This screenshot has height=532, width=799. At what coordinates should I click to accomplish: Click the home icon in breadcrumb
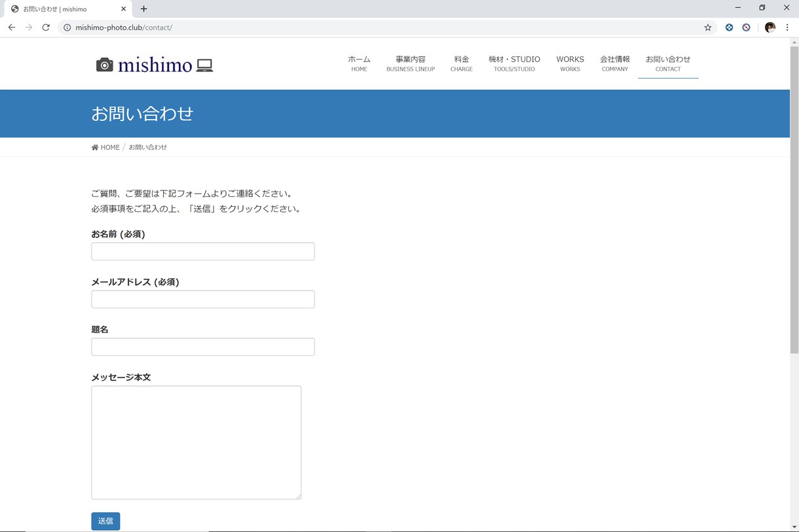95,147
